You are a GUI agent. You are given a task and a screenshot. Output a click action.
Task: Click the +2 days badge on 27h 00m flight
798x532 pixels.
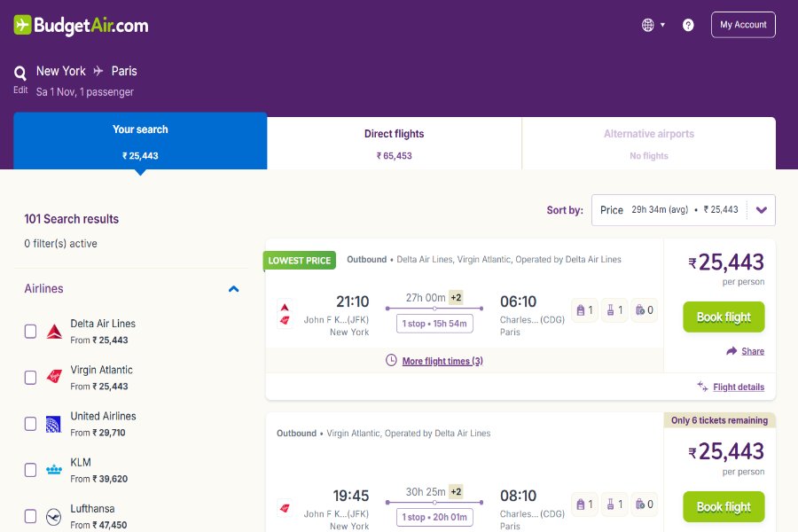456,298
